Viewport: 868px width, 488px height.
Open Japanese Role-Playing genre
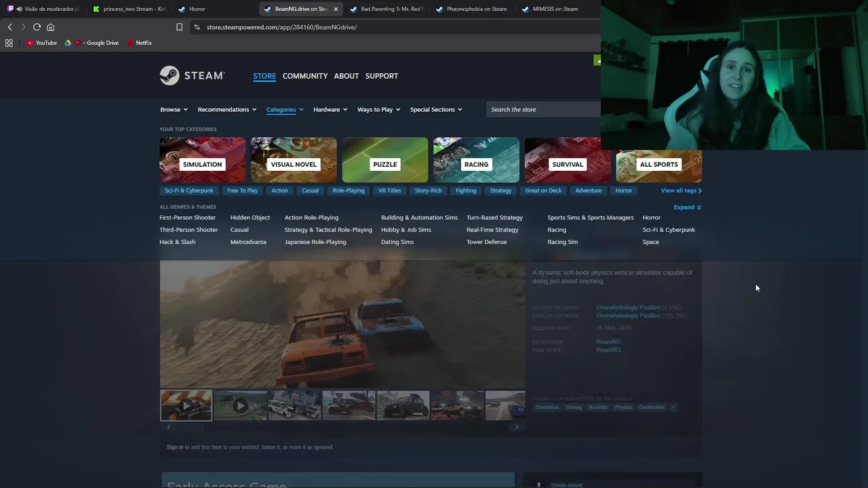(315, 242)
